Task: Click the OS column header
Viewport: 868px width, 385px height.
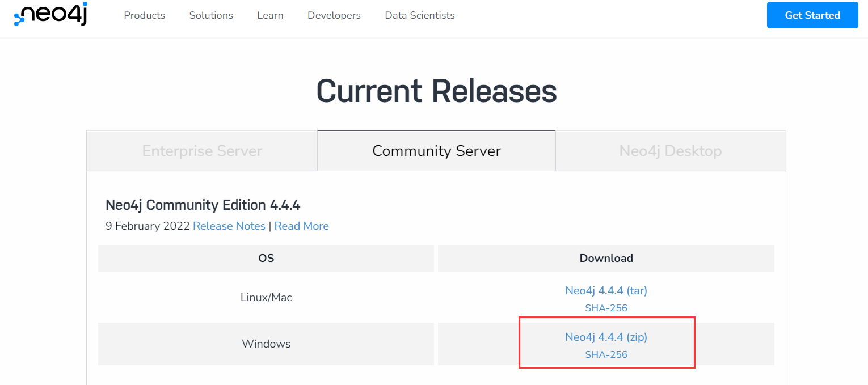Action: coord(266,259)
